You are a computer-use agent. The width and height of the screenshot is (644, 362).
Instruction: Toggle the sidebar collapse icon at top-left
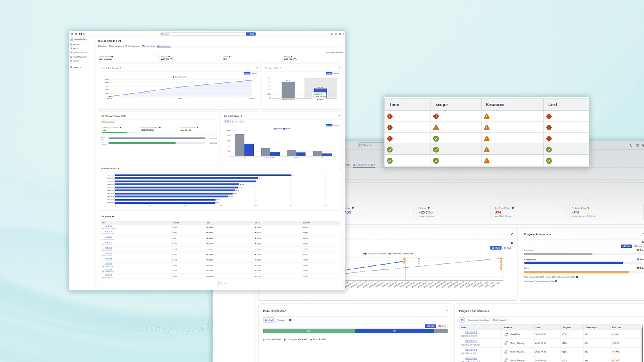(72, 34)
